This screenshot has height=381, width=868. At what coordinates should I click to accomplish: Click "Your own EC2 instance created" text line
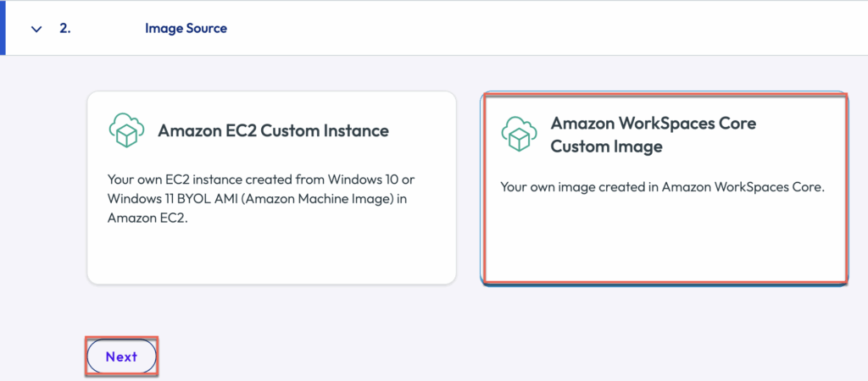(261, 179)
